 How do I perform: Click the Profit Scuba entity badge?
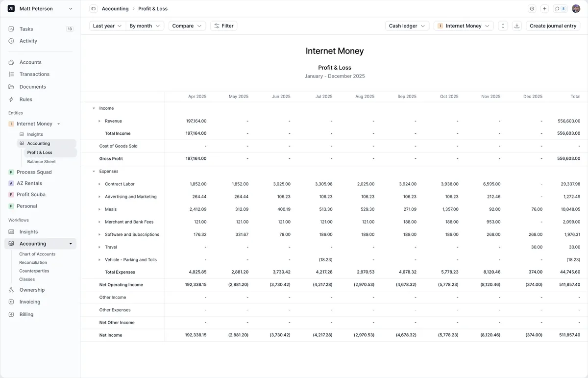[x=11, y=195]
